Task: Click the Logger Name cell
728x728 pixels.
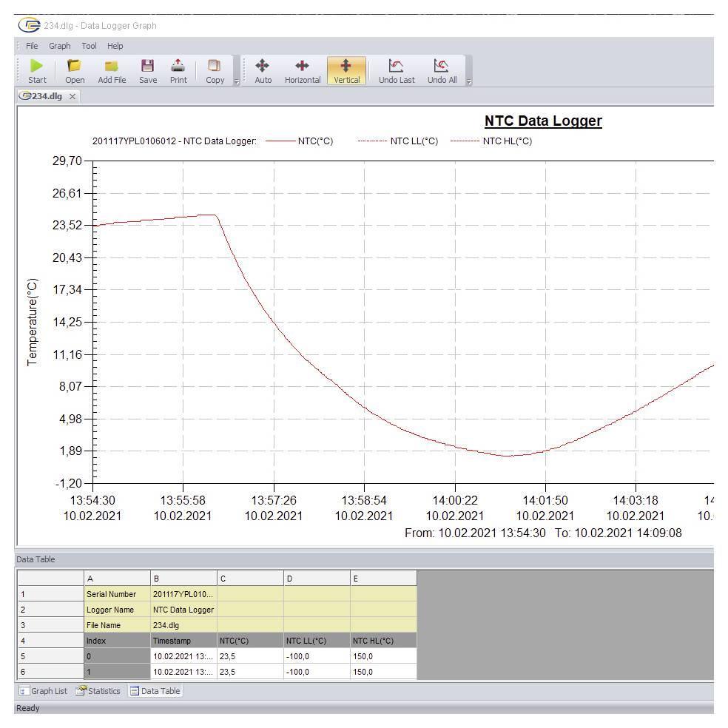Action: click(x=117, y=610)
